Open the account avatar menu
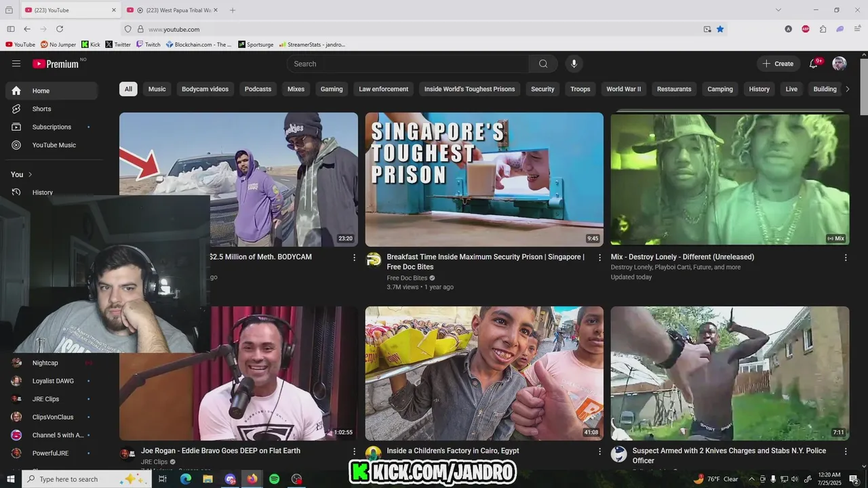868x488 pixels. [840, 64]
